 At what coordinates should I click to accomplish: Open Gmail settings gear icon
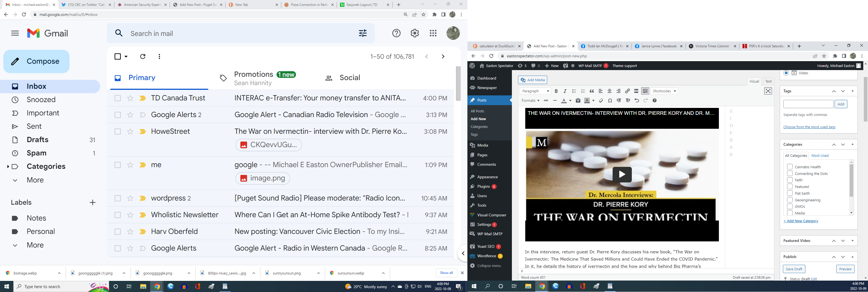[x=415, y=33]
